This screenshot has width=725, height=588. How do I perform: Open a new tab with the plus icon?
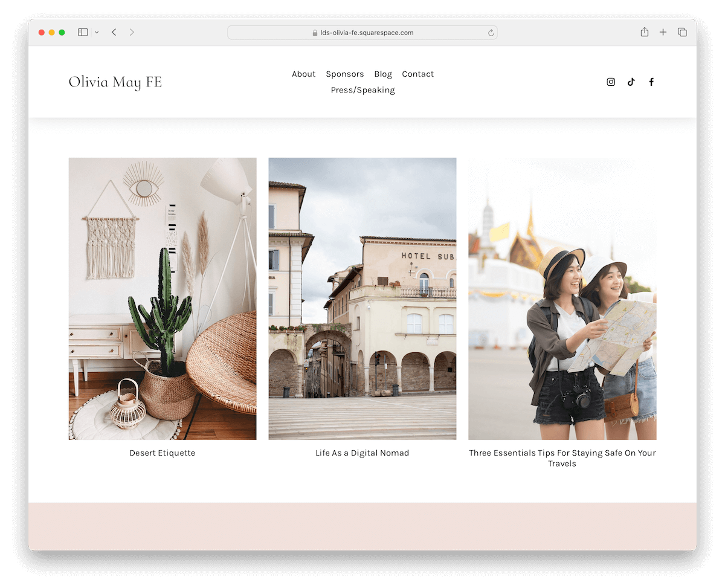(x=663, y=32)
